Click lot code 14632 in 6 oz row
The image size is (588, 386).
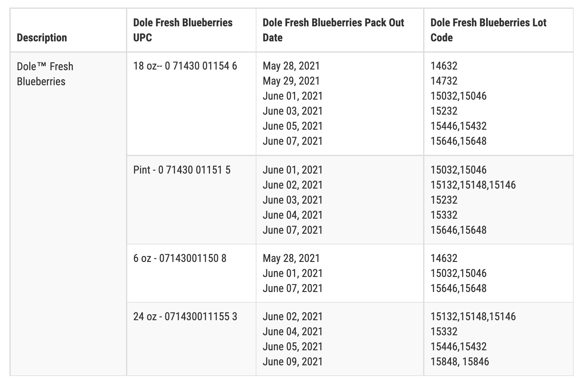pyautogui.click(x=444, y=258)
